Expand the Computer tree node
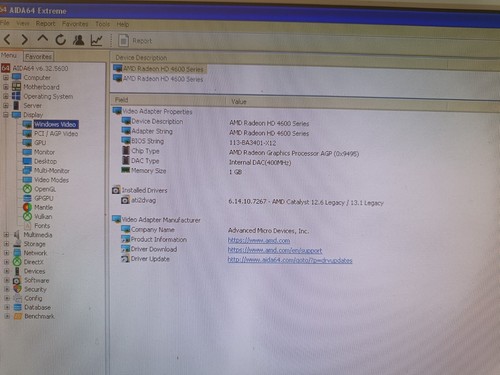 point(6,77)
